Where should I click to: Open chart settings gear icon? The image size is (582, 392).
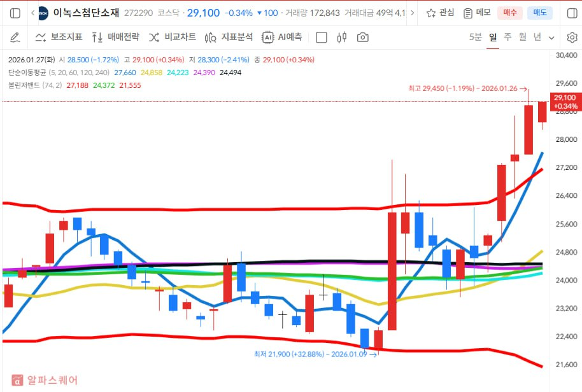click(571, 37)
